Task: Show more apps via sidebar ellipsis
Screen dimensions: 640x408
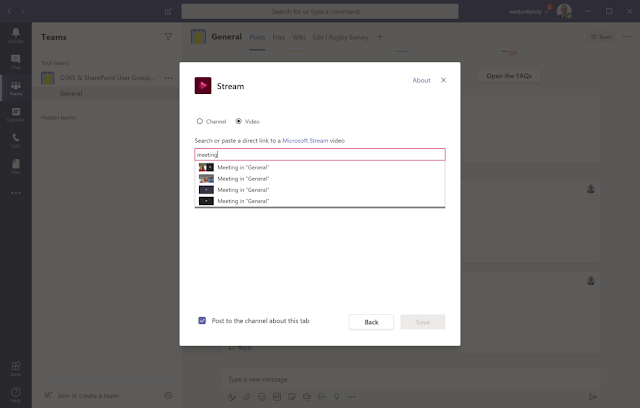Action: coord(16,193)
